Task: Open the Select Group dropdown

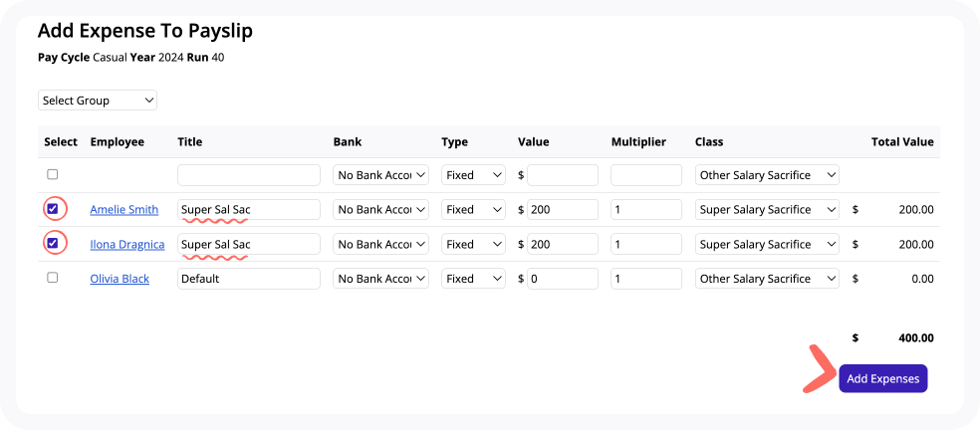Action: (98, 101)
